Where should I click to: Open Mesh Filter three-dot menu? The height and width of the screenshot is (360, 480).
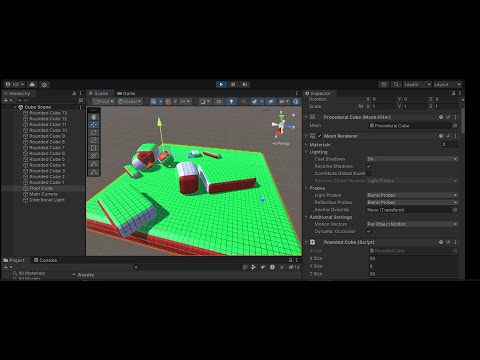[455, 117]
